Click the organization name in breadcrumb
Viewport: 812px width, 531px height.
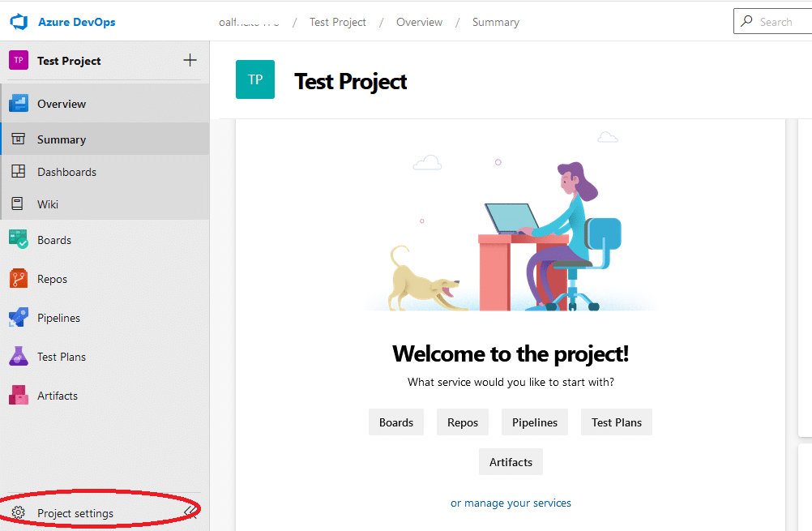click(x=249, y=22)
